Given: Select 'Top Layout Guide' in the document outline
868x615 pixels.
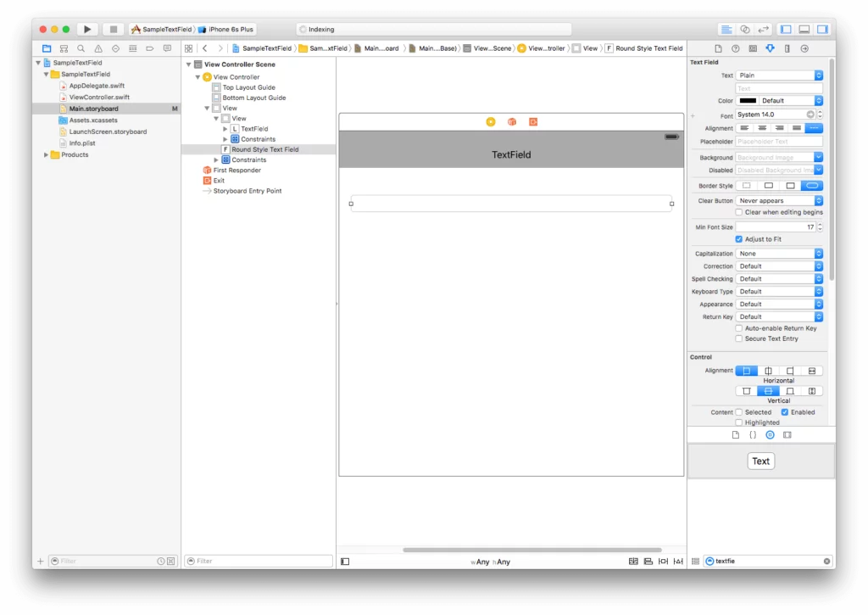Looking at the screenshot, I should coord(248,87).
